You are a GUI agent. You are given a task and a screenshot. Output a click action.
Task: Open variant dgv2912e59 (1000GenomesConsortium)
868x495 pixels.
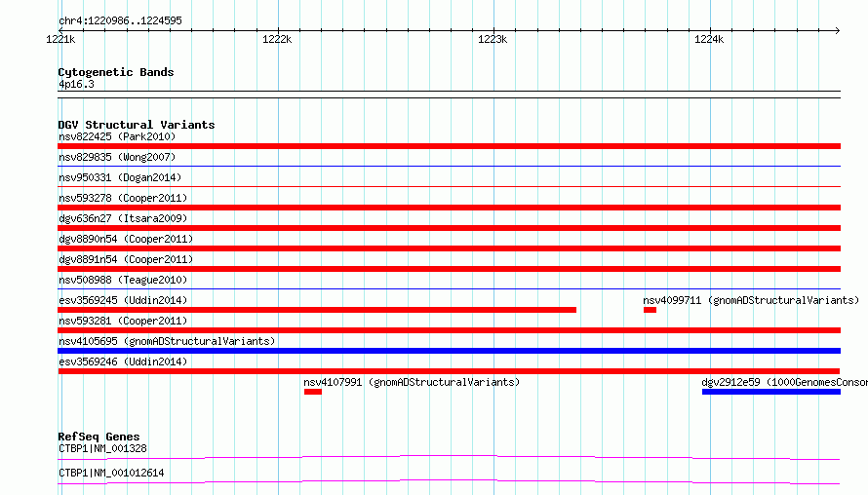784,382
